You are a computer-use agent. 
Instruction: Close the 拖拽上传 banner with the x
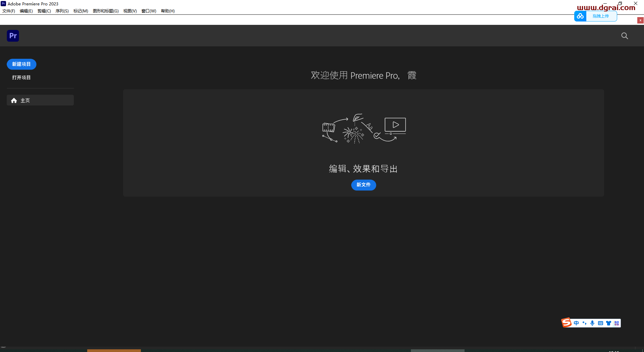tap(640, 20)
